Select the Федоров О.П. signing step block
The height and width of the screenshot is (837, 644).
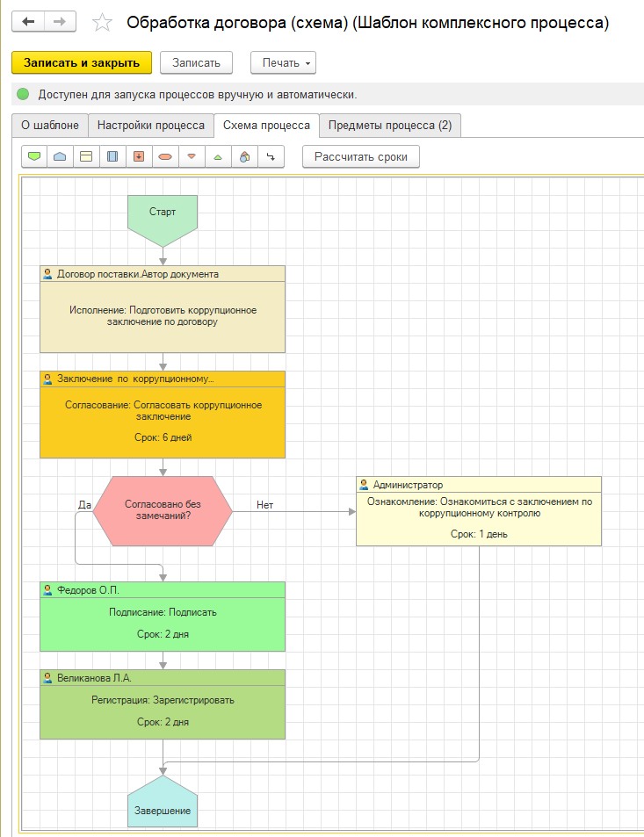tap(163, 617)
